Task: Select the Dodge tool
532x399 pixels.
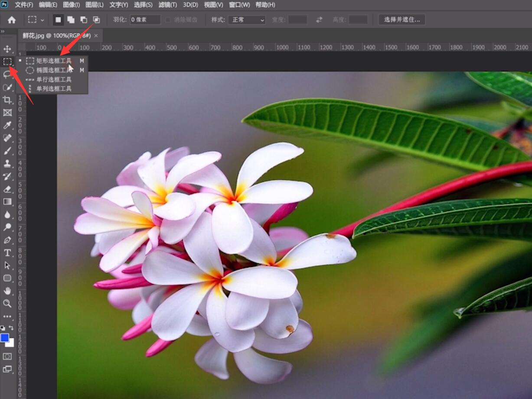Action: coord(7,227)
